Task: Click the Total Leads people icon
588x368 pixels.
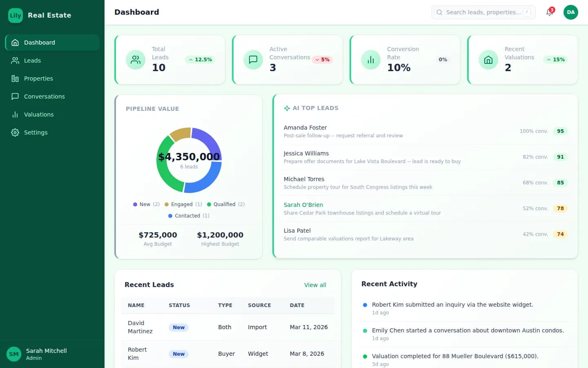Action: [x=136, y=60]
